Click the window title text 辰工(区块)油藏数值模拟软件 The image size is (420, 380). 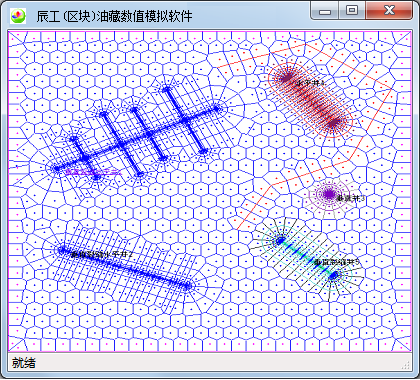point(114,16)
